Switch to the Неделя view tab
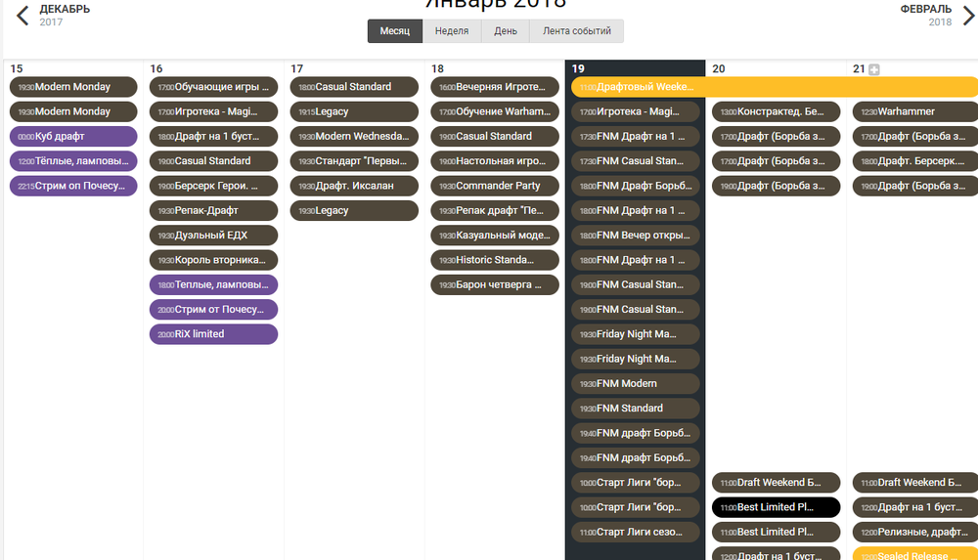Screen dimensions: 978x560 [x=452, y=31]
